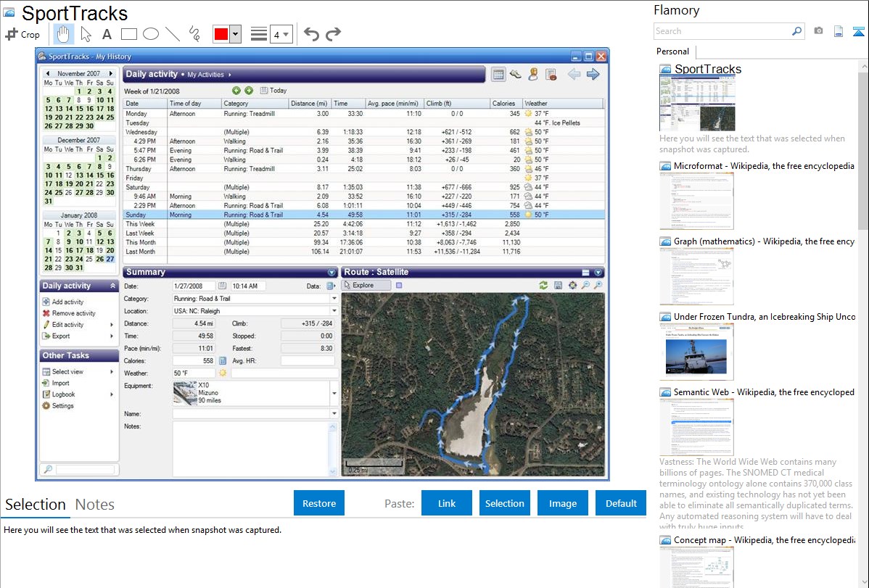Open the Graph (mathematics) snapshot title

coord(764,241)
